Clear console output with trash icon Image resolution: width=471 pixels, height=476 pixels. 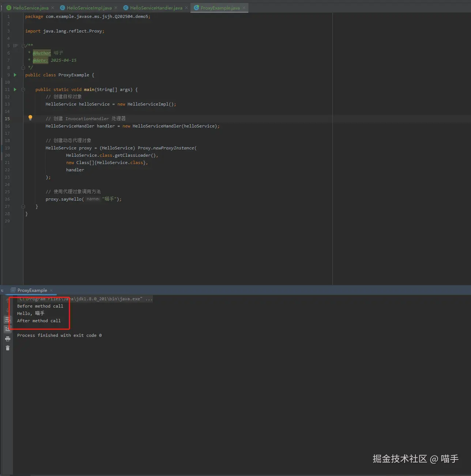click(8, 348)
